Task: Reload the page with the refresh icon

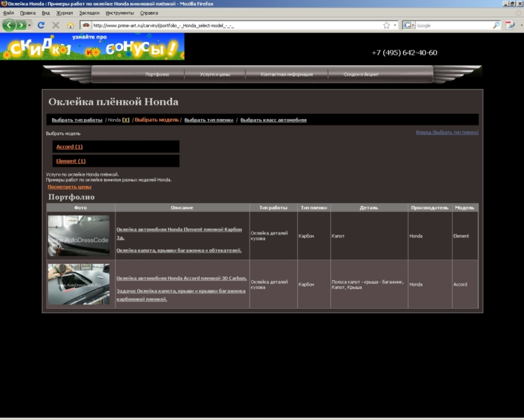Action: [41, 25]
